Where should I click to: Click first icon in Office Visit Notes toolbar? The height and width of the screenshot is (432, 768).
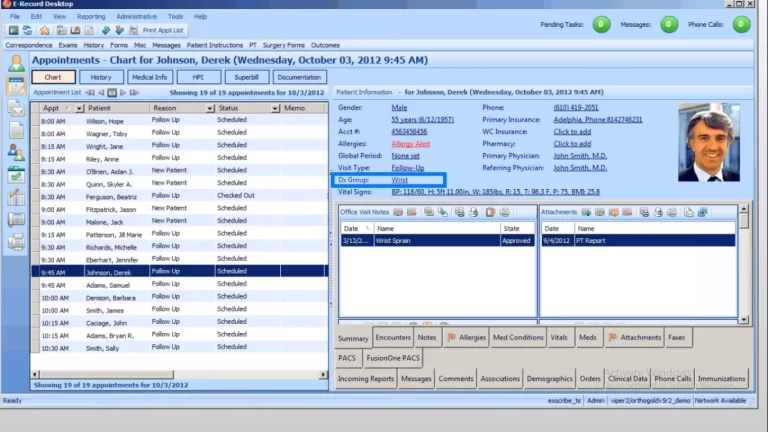(x=398, y=212)
